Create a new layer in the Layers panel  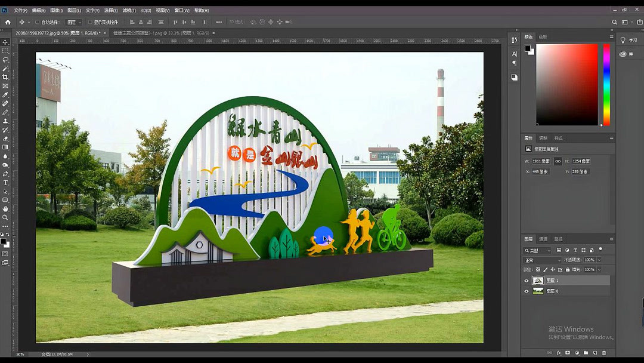[595, 353]
